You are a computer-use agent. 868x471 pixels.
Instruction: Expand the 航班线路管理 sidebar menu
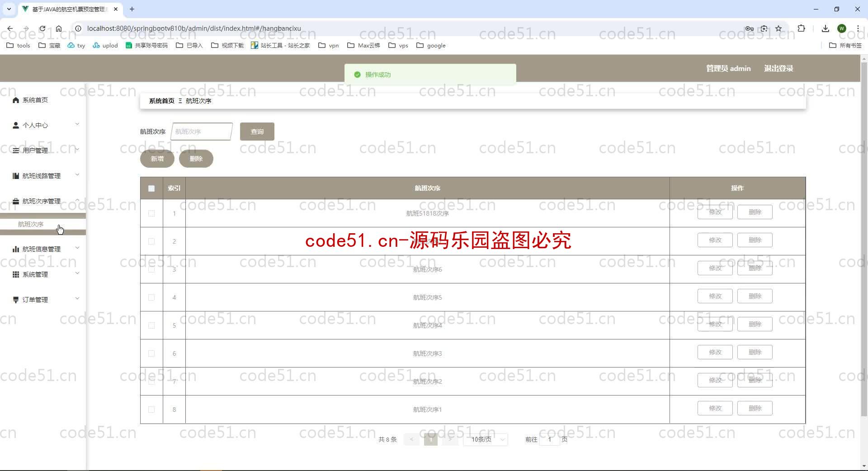pos(43,176)
